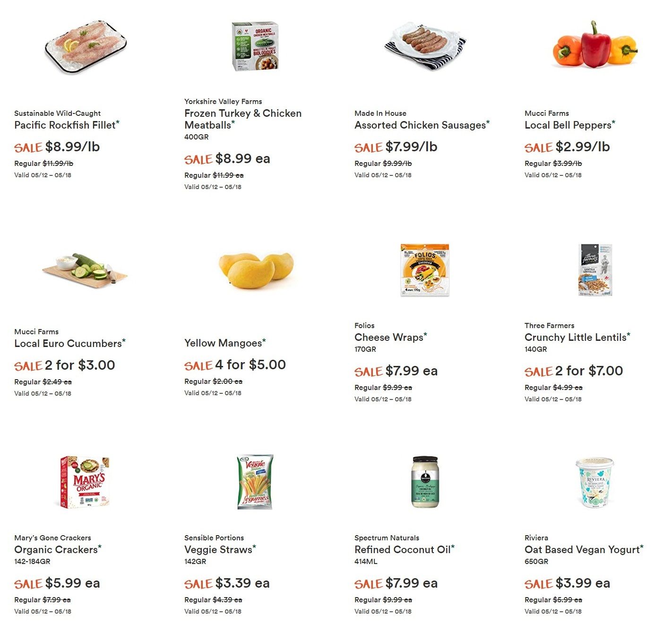
Task: Open the Mary's Organic crackers box image
Action: [85, 482]
